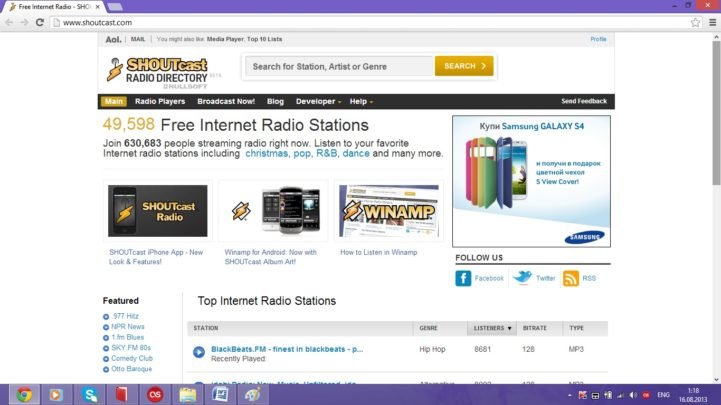The image size is (721, 405).
Task: Open the pop genre link
Action: pyautogui.click(x=302, y=154)
